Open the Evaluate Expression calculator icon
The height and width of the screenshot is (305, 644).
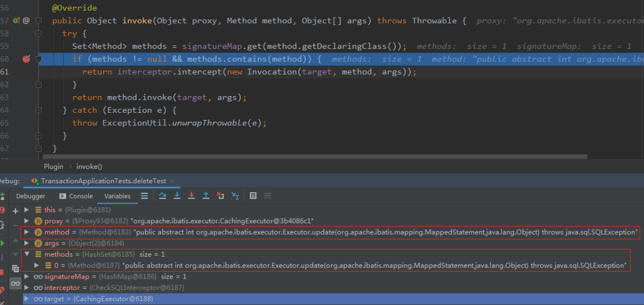click(x=253, y=196)
